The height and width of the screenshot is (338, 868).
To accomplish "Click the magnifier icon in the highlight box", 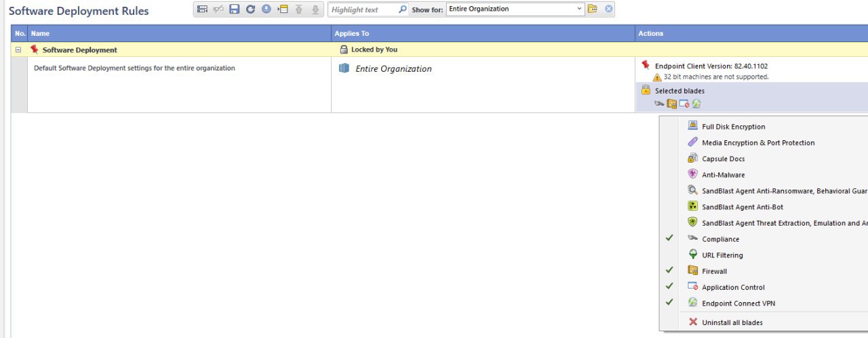I will [403, 9].
